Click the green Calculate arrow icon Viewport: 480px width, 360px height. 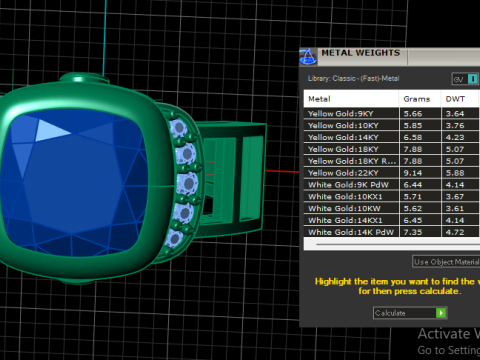[x=441, y=313]
